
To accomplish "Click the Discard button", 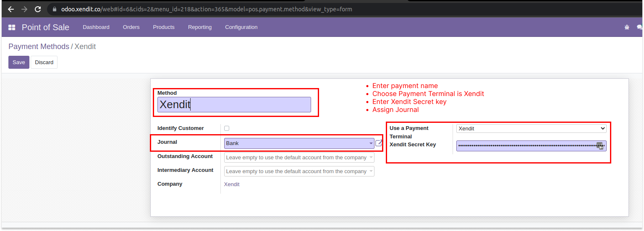I will (44, 62).
